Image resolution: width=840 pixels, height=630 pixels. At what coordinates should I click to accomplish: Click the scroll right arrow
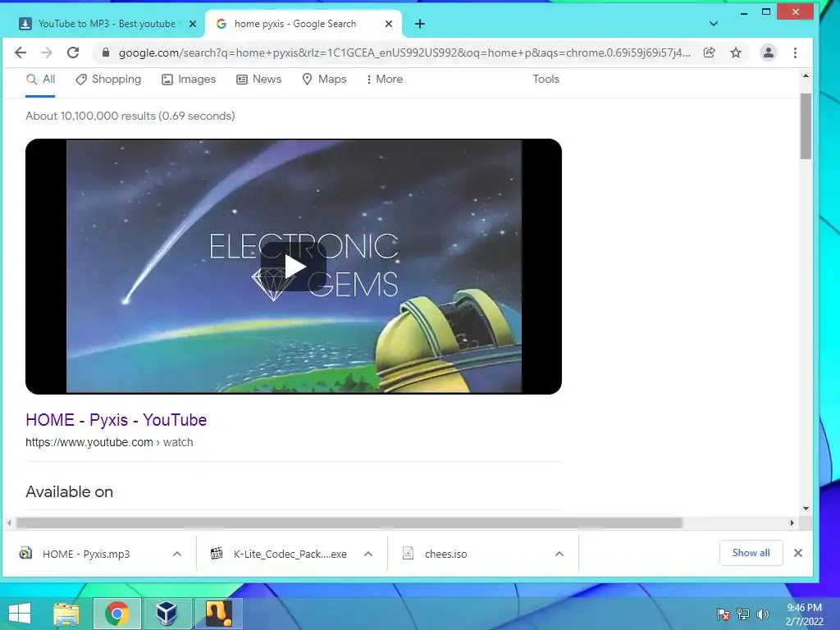pos(792,523)
